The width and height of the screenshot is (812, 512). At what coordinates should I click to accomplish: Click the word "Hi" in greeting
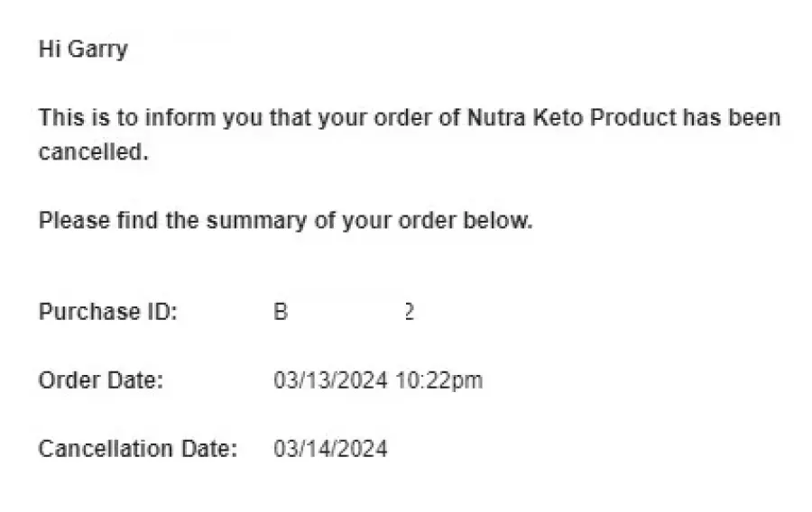[x=50, y=49]
